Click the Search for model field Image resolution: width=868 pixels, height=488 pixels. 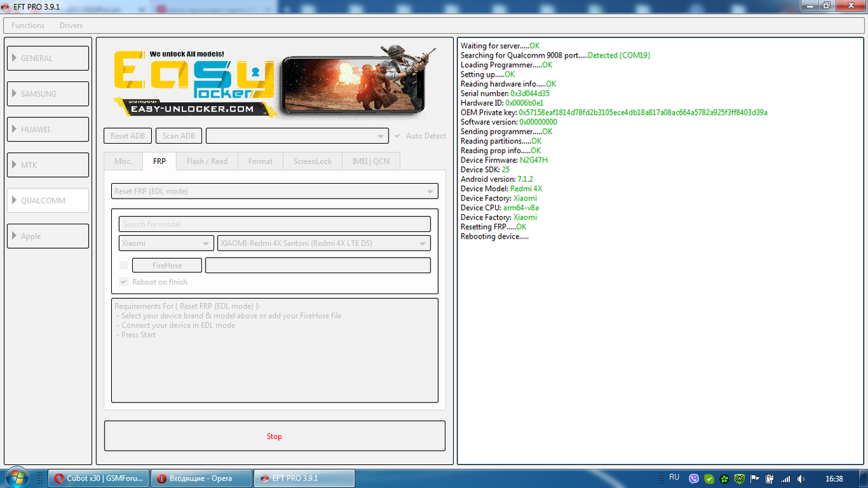pyautogui.click(x=275, y=224)
